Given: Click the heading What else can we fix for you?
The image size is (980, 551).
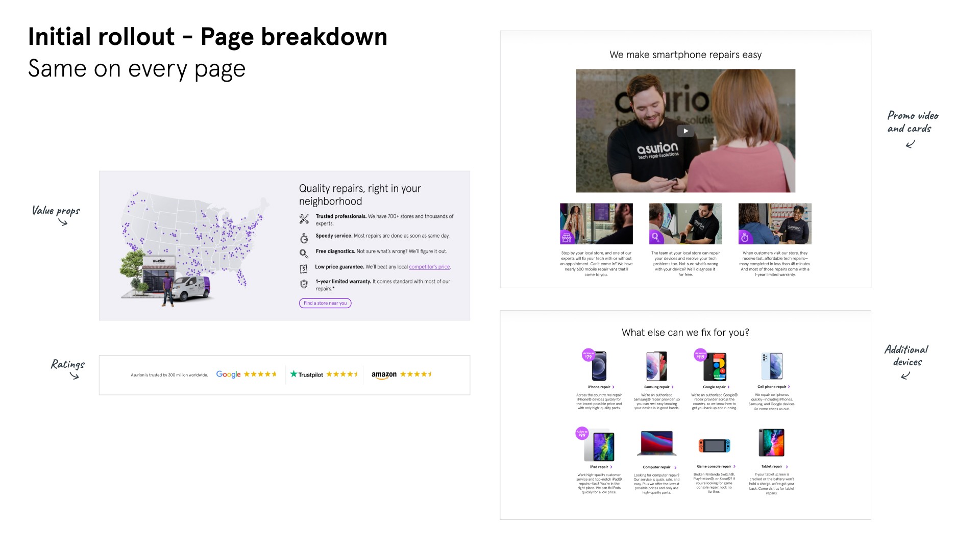Looking at the screenshot, I should click(685, 333).
